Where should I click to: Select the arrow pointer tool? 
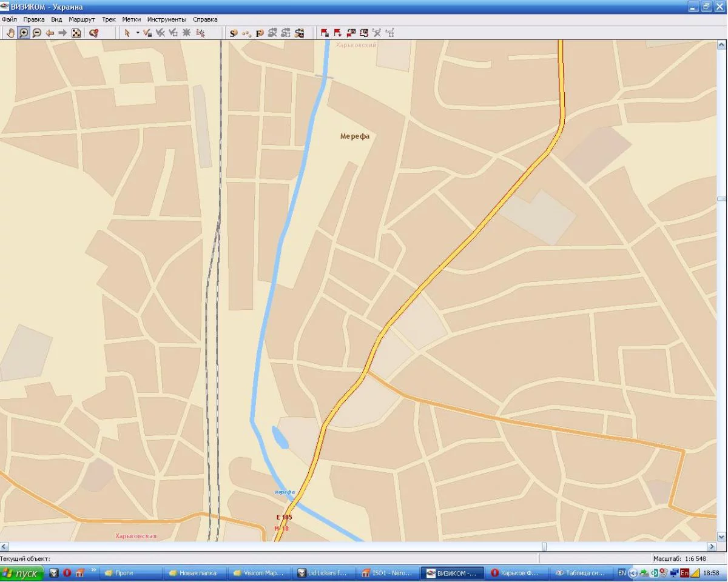point(127,33)
